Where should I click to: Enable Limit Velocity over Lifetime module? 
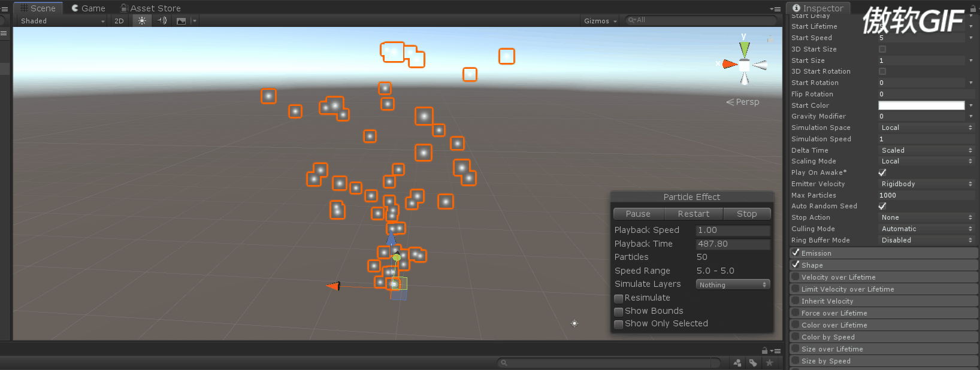click(796, 289)
